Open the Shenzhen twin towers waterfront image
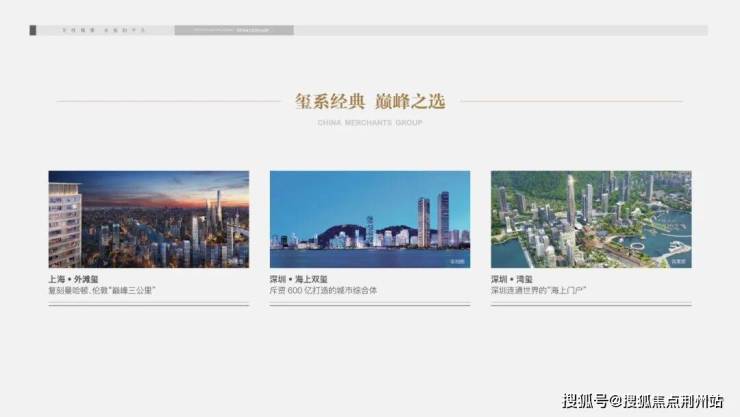The height and width of the screenshot is (417, 740). tap(370, 219)
